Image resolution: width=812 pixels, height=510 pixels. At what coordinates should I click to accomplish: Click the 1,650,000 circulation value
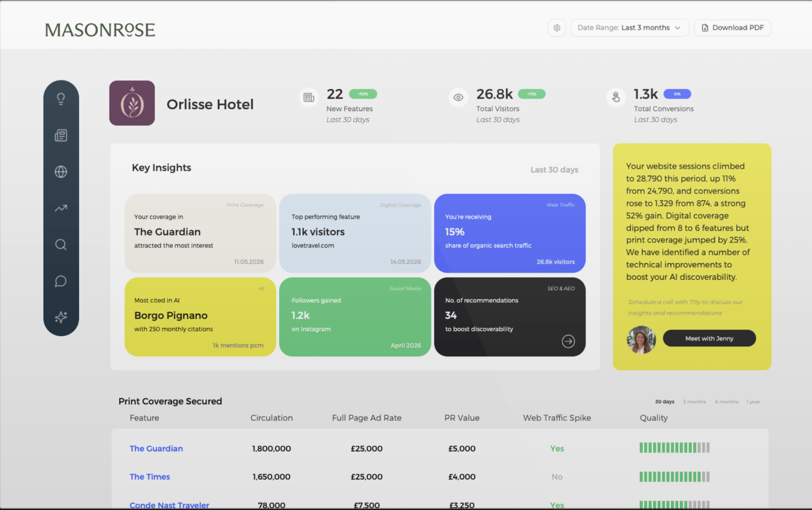tap(271, 477)
